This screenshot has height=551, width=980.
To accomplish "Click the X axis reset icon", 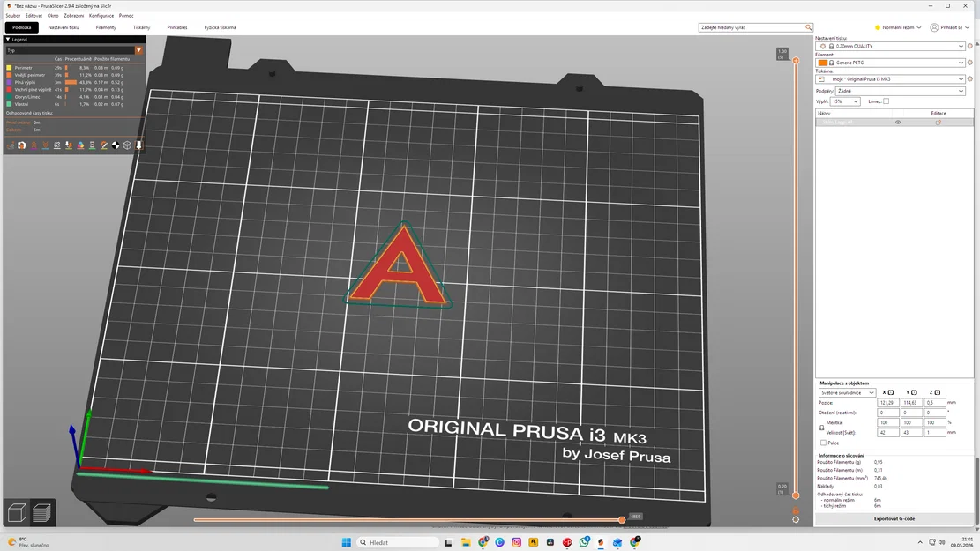I will coord(891,392).
